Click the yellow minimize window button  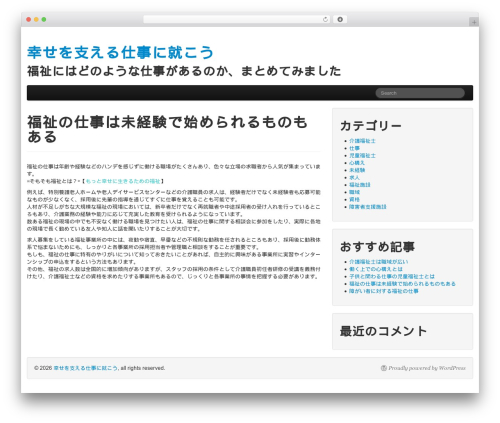(36, 20)
